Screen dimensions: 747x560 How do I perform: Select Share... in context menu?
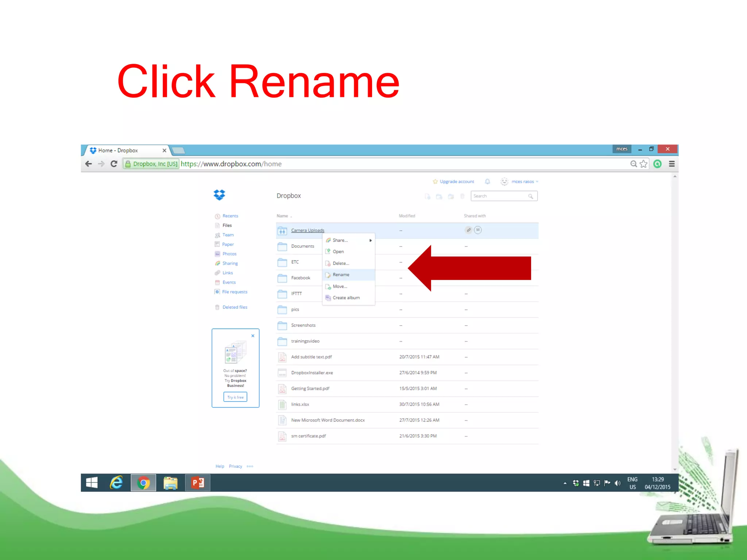coord(349,240)
